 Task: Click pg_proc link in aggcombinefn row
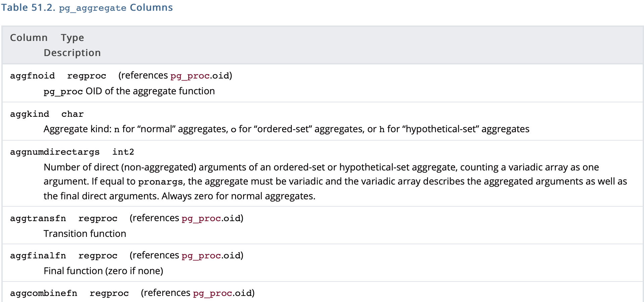tap(212, 293)
